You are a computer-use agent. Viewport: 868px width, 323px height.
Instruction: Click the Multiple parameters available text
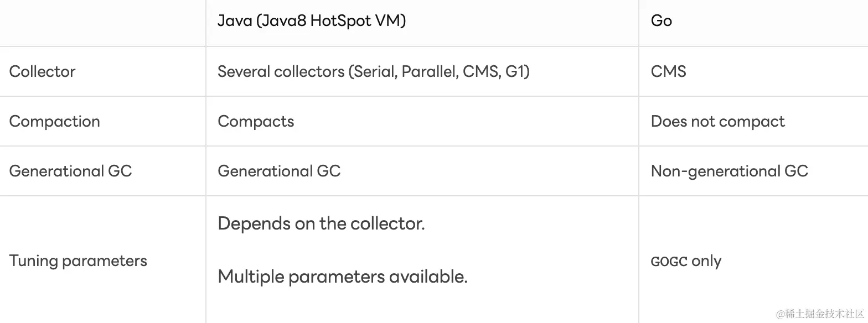pyautogui.click(x=343, y=276)
